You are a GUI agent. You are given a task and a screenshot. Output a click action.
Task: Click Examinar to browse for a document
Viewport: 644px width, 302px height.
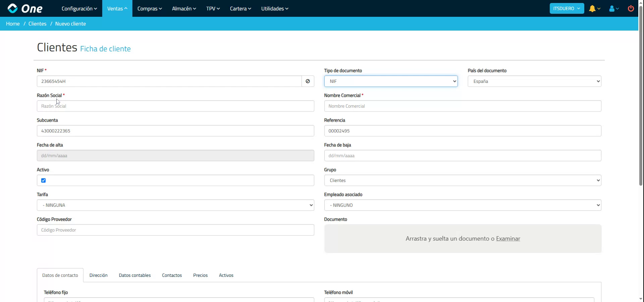[508, 239]
